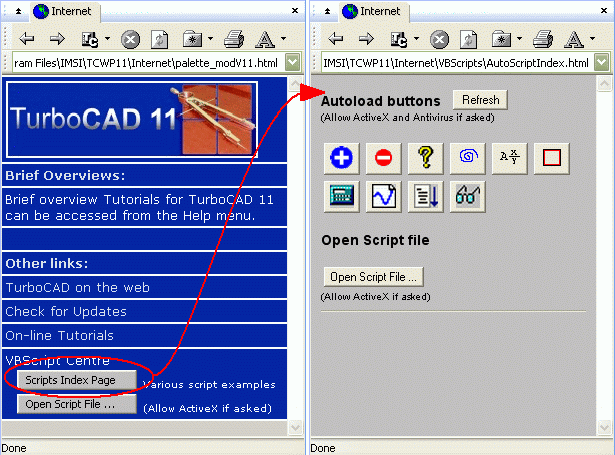
Task: Click font size A icon in left palette
Action: (265, 39)
